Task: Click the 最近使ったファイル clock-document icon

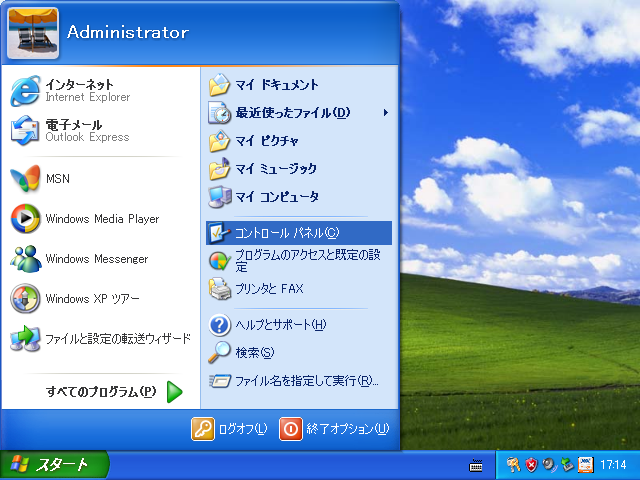Action: click(220, 113)
